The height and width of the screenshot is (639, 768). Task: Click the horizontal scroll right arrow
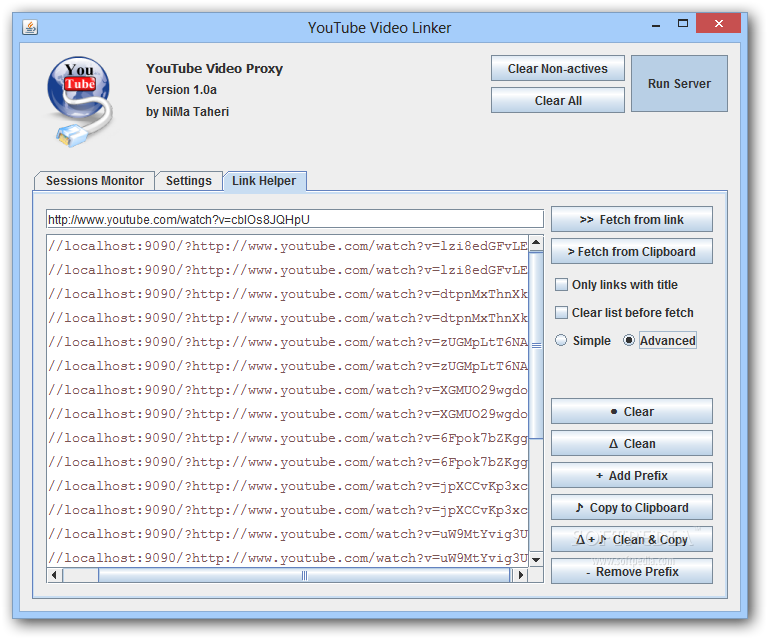pyautogui.click(x=520, y=575)
